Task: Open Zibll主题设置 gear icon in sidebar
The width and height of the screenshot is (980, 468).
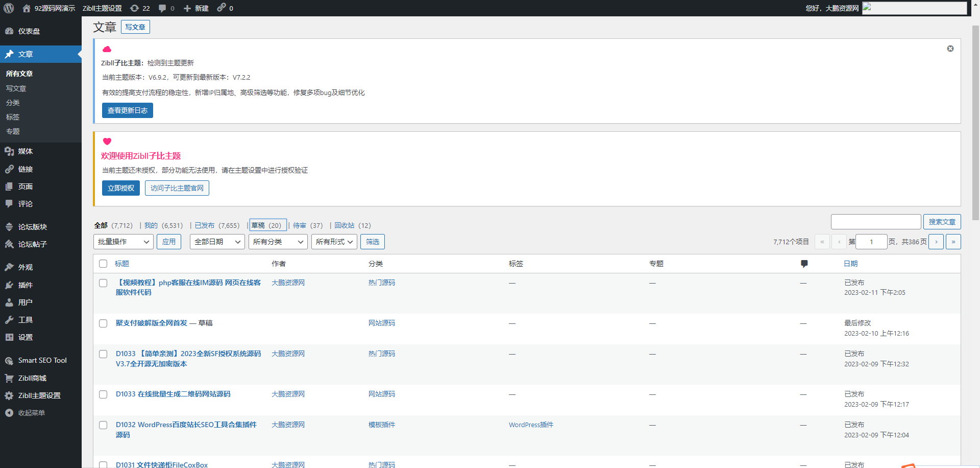Action: click(9, 395)
